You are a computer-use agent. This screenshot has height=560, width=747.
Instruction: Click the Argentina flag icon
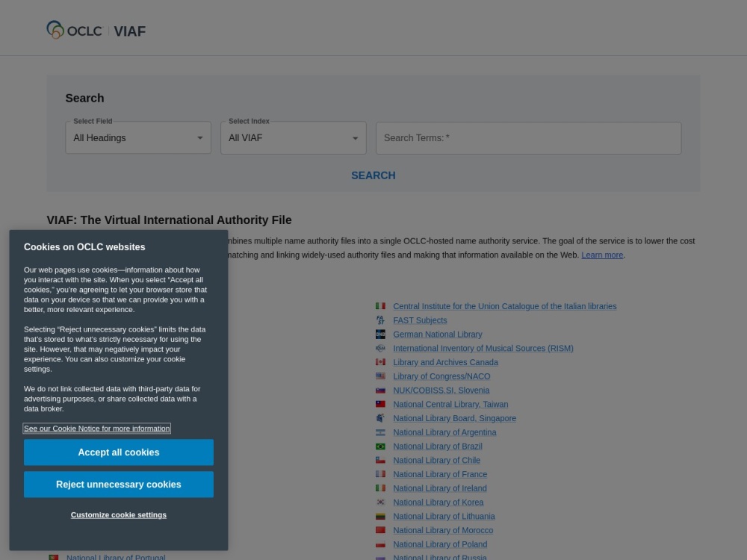(380, 432)
